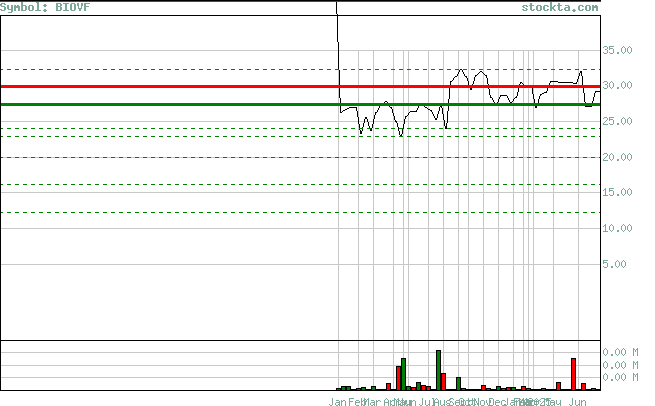The height and width of the screenshot is (406, 655).
Task: Select the 30.00 price axis label
Action: click(x=617, y=85)
